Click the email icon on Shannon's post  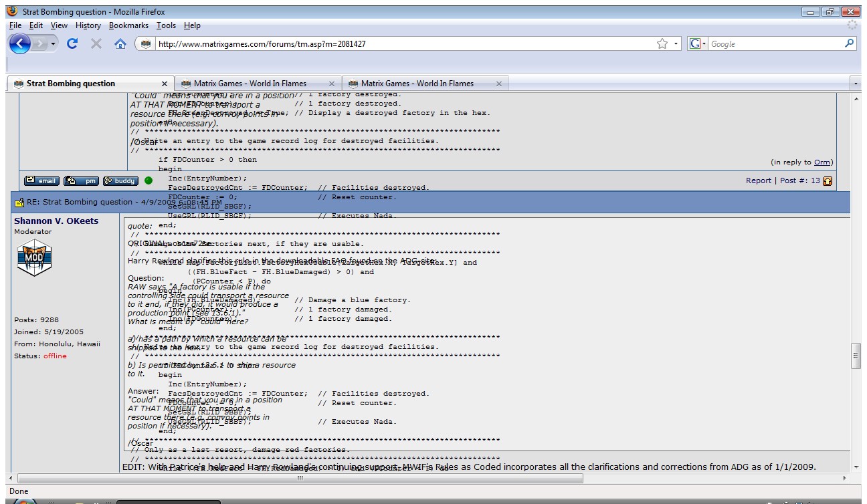click(41, 180)
